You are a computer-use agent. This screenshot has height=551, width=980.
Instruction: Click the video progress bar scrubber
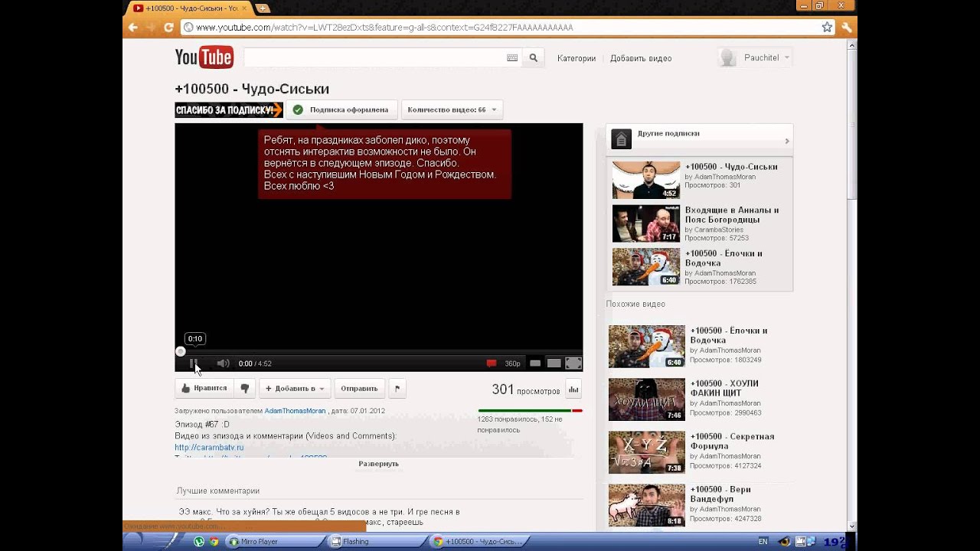point(181,352)
